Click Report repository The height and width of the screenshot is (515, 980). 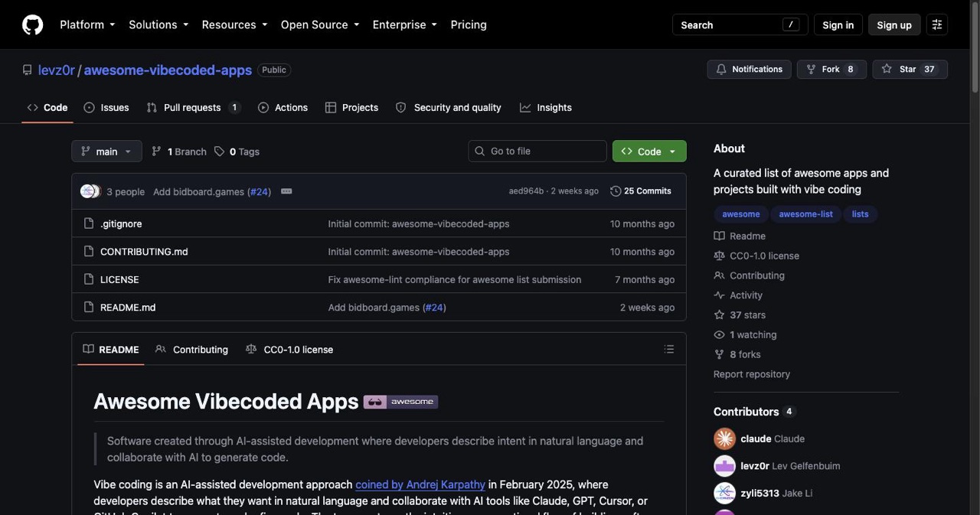752,374
